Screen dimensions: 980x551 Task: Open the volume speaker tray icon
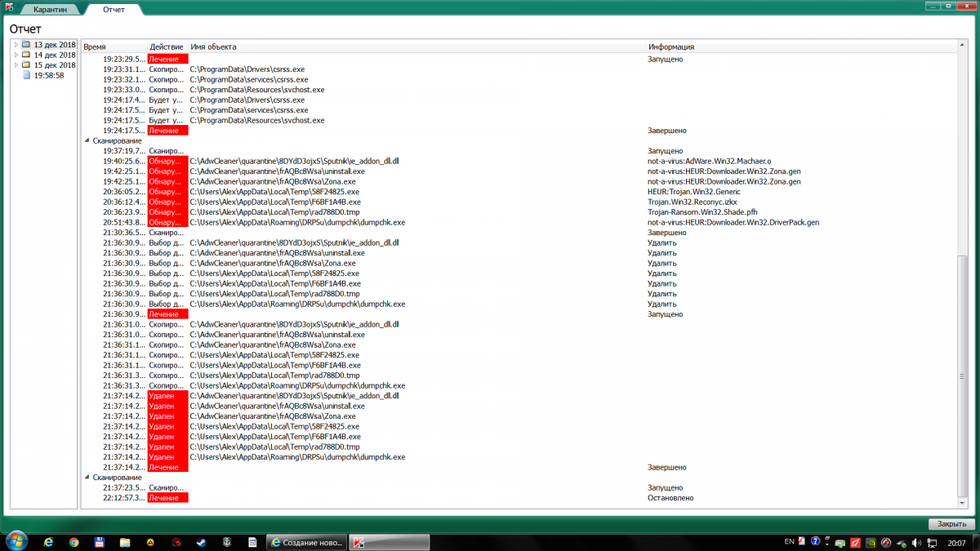tap(918, 542)
